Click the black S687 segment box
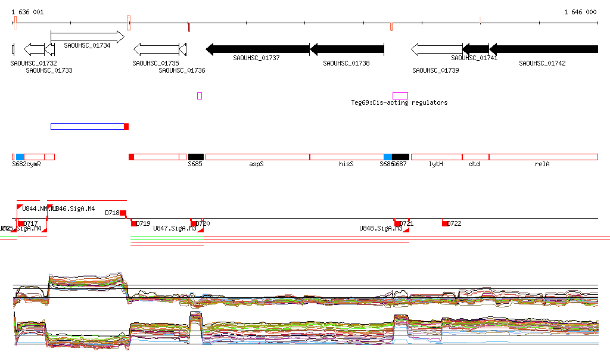 (401, 157)
